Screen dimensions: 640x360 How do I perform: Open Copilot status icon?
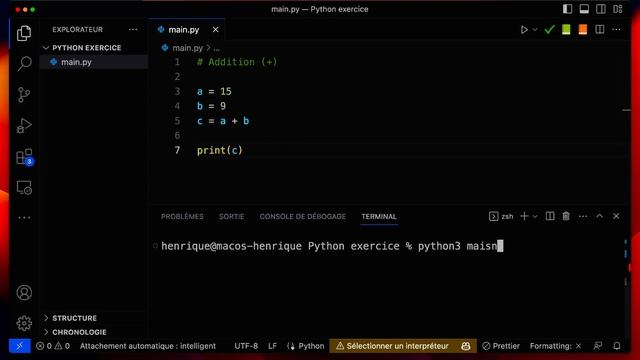(x=465, y=346)
